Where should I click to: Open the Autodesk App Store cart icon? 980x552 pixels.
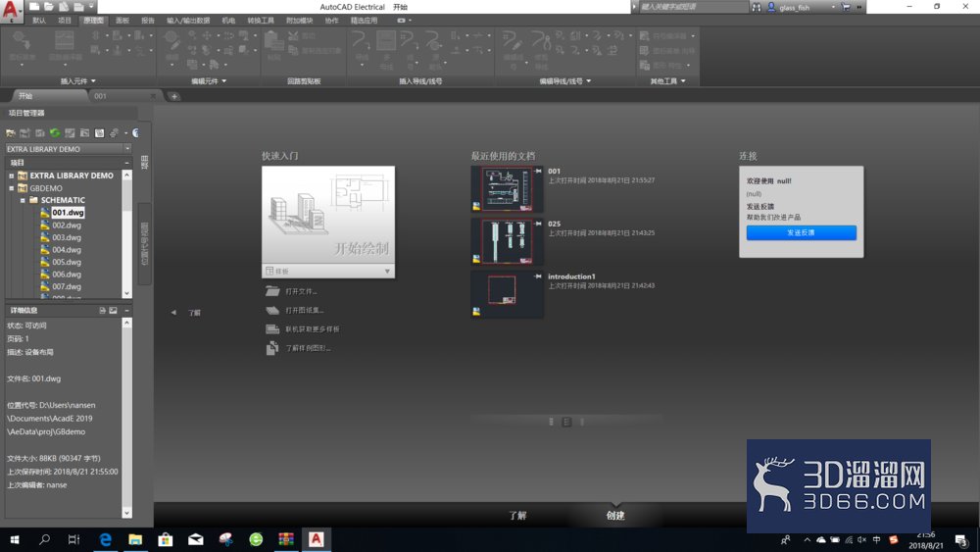click(846, 8)
